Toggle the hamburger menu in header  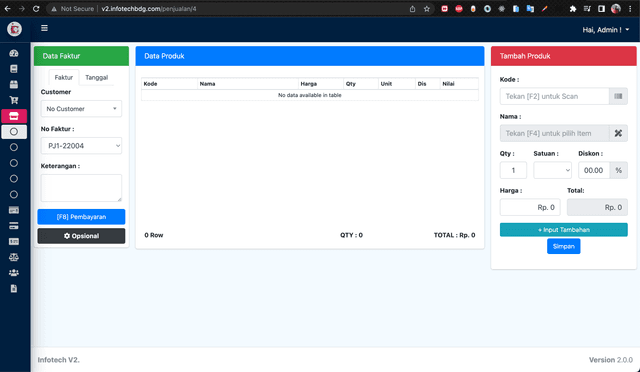pos(44,28)
